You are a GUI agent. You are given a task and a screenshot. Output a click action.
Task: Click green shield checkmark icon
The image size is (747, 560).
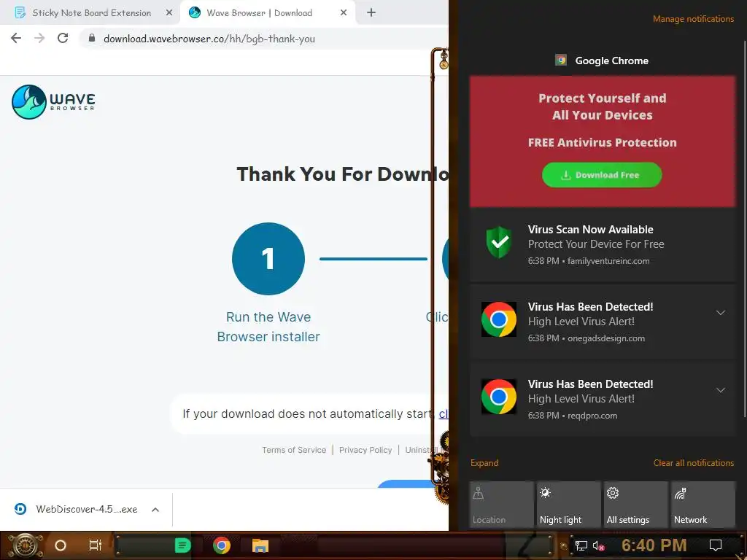[x=499, y=242]
